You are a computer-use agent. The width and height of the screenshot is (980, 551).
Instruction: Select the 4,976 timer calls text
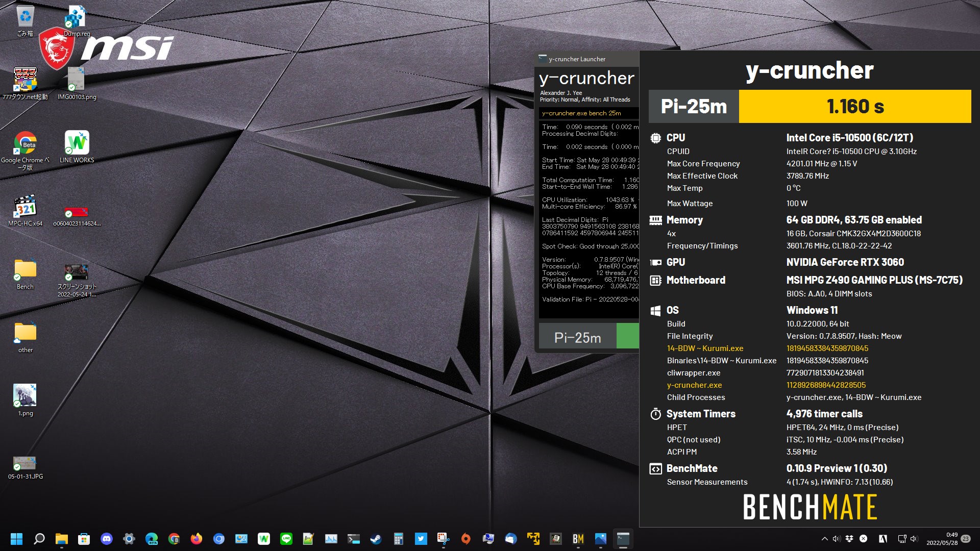tap(824, 414)
